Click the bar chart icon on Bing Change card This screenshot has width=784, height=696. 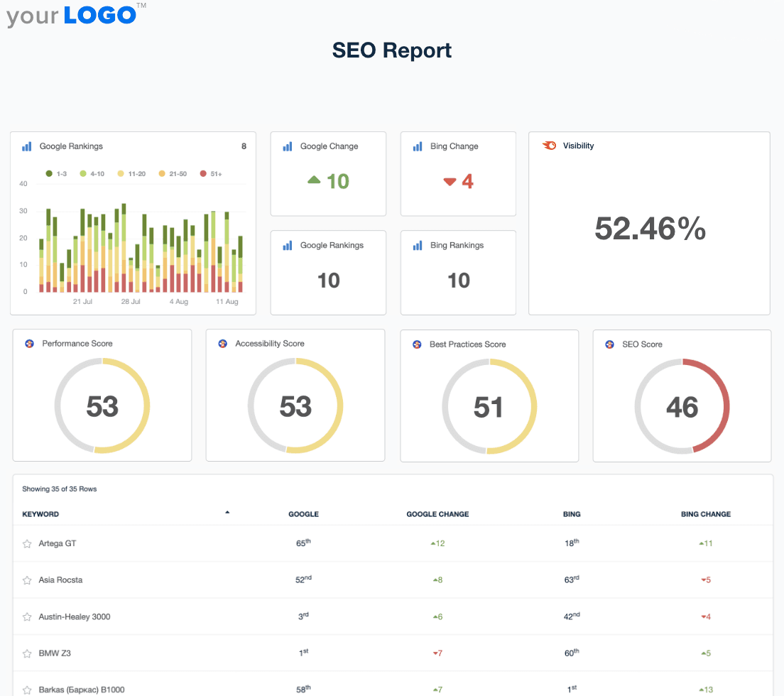tap(417, 146)
